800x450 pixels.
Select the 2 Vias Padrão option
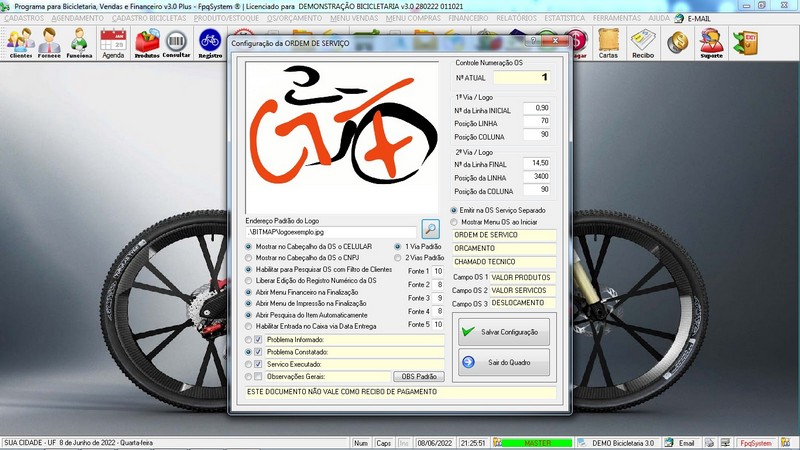pos(397,258)
